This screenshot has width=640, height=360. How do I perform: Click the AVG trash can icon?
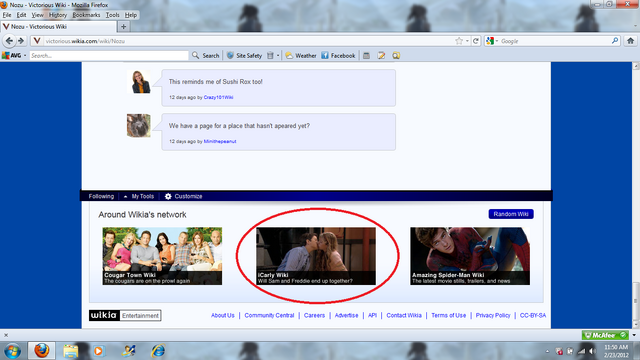coord(270,56)
